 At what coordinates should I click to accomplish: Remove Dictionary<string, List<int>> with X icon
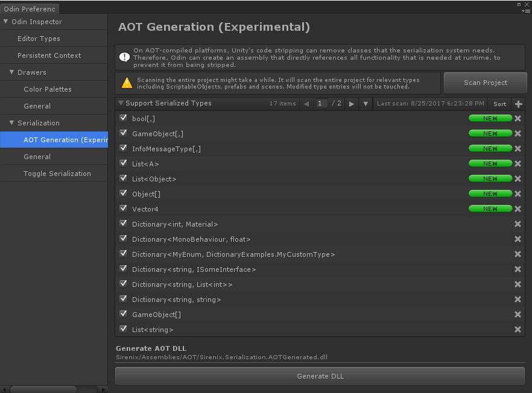518,284
